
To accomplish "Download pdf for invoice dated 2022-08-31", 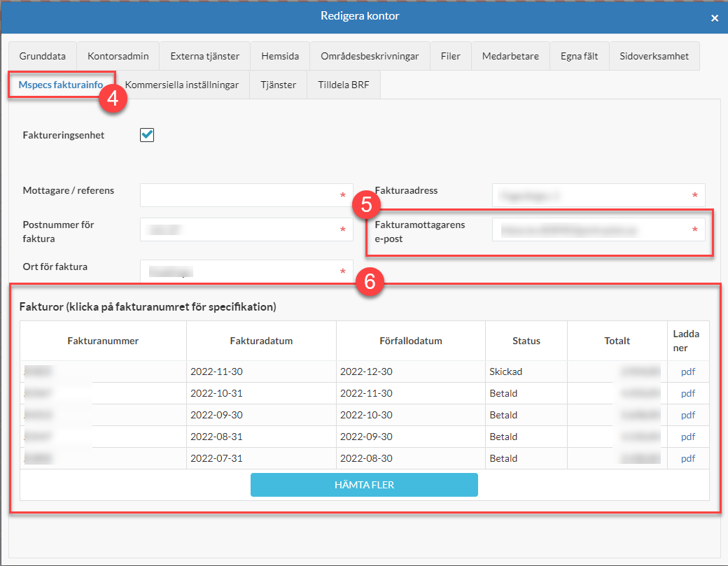I will pos(687,437).
